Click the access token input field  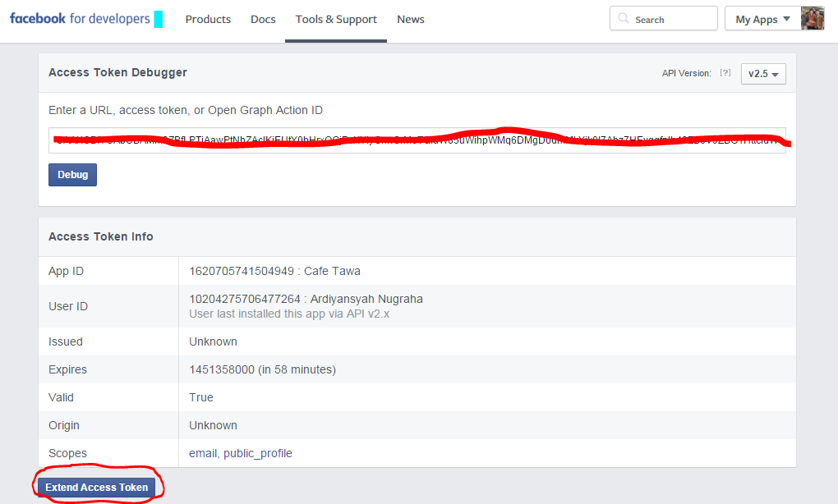pyautogui.click(x=417, y=140)
